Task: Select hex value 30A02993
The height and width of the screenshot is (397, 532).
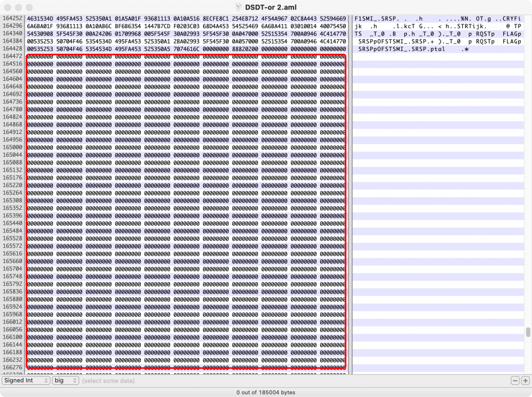Action: pyautogui.click(x=187, y=34)
